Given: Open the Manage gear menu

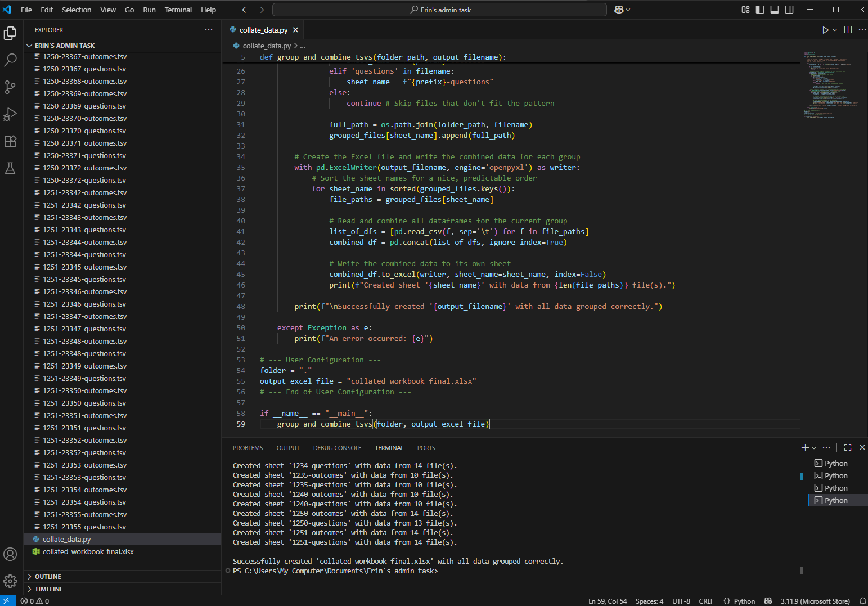Looking at the screenshot, I should (10, 581).
